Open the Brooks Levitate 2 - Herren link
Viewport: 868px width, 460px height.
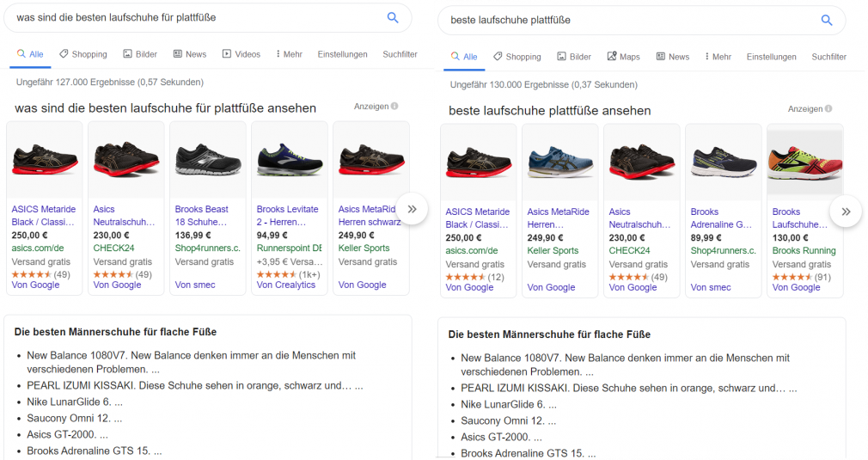[x=287, y=215]
